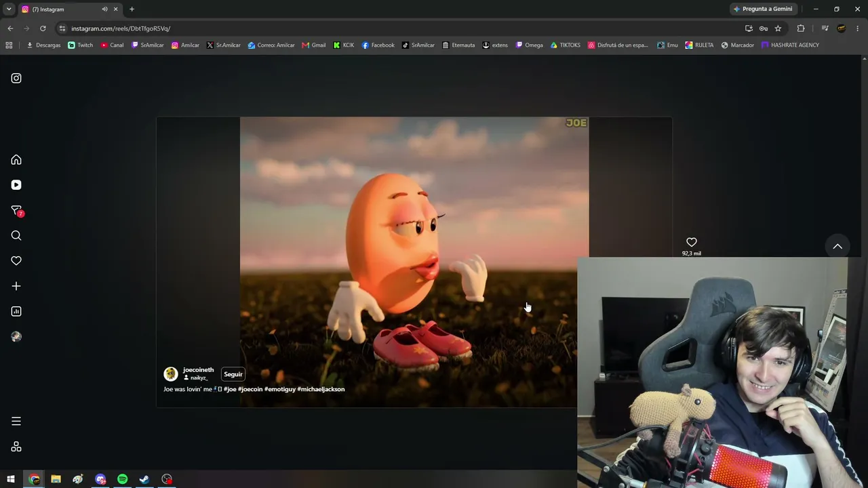Open the Correo: Amilcar bookmark
Screen dimensions: 868x488
click(271, 45)
